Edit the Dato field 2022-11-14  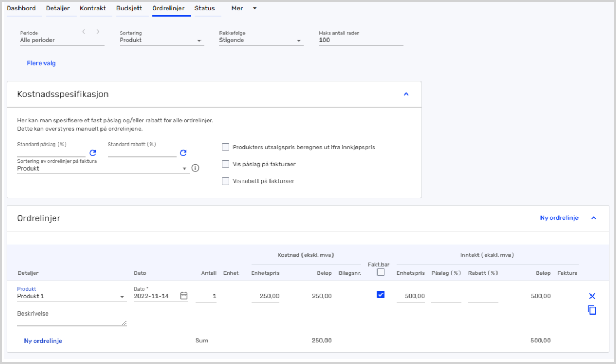[x=155, y=297]
